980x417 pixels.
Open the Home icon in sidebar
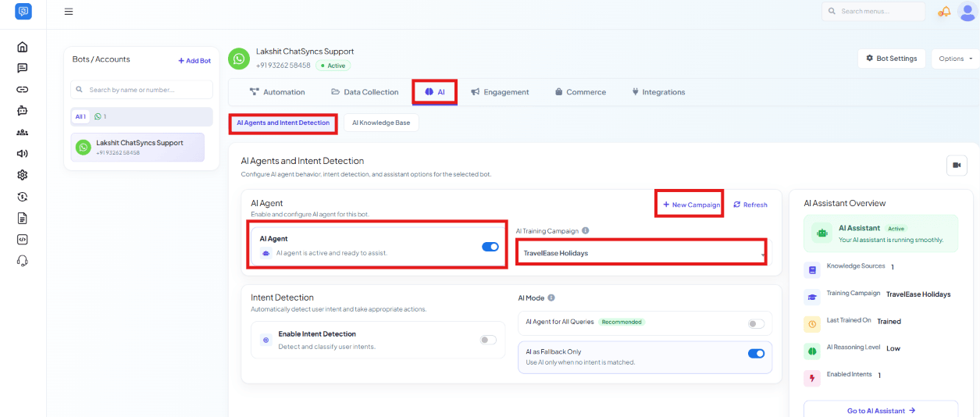click(23, 47)
